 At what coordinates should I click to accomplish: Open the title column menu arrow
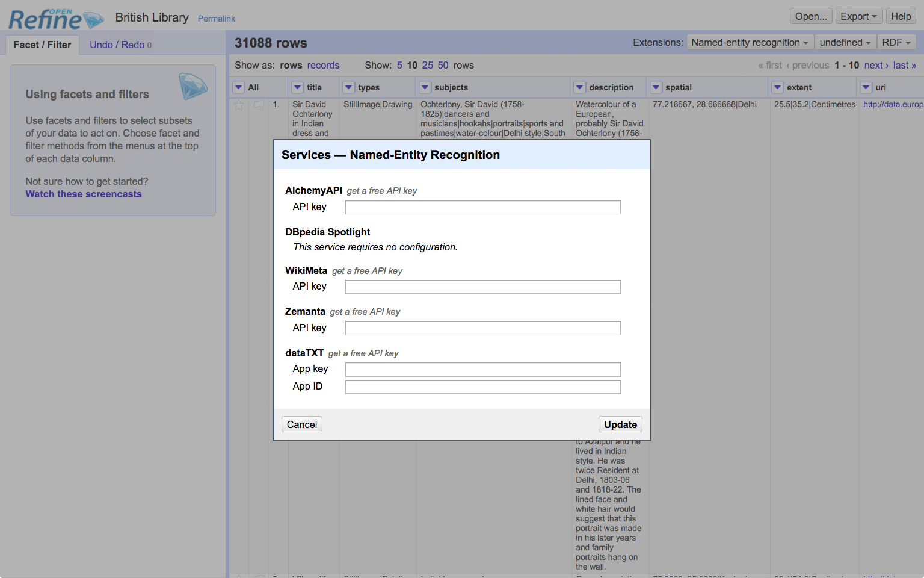pos(298,87)
